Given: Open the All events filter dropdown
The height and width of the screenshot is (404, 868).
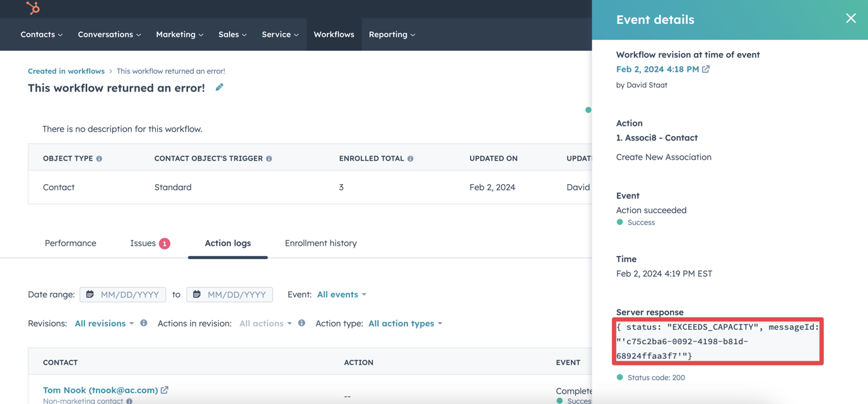Looking at the screenshot, I should click(341, 294).
